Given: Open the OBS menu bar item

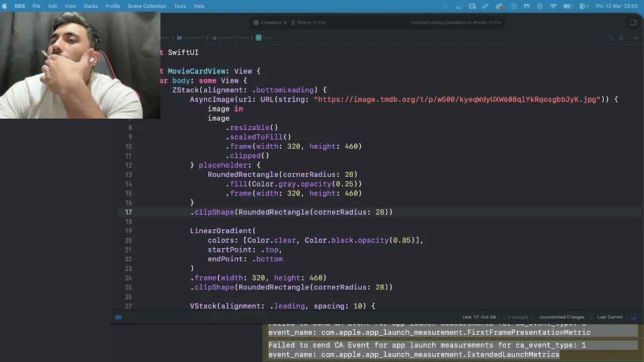Looking at the screenshot, I should 20,6.
